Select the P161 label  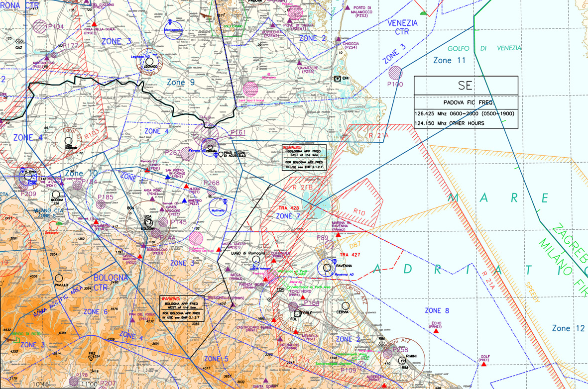pyautogui.click(x=238, y=133)
